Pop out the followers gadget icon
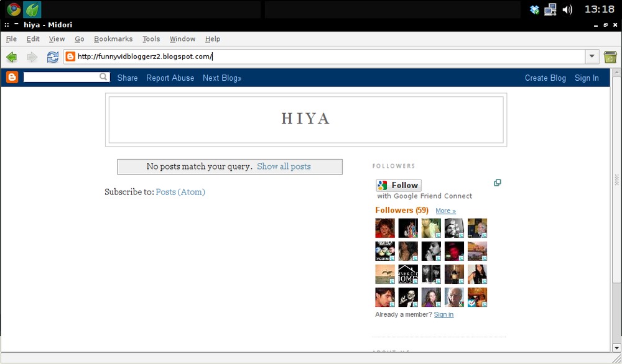 point(497,183)
